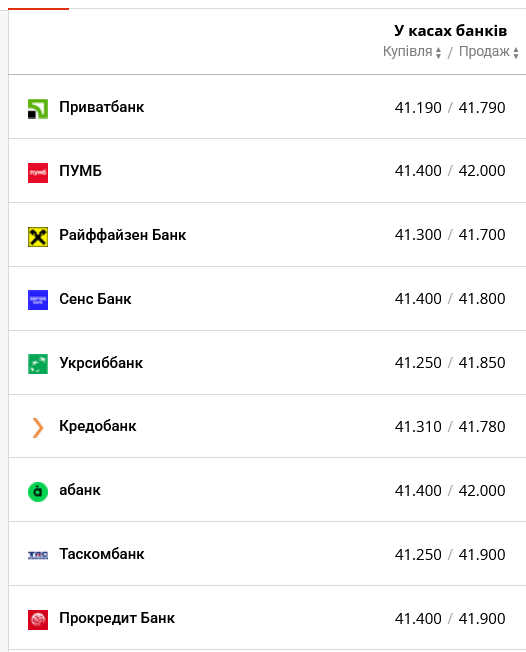Click the red ПУМБ logo icon
Image resolution: width=526 pixels, height=652 pixels.
38,173
